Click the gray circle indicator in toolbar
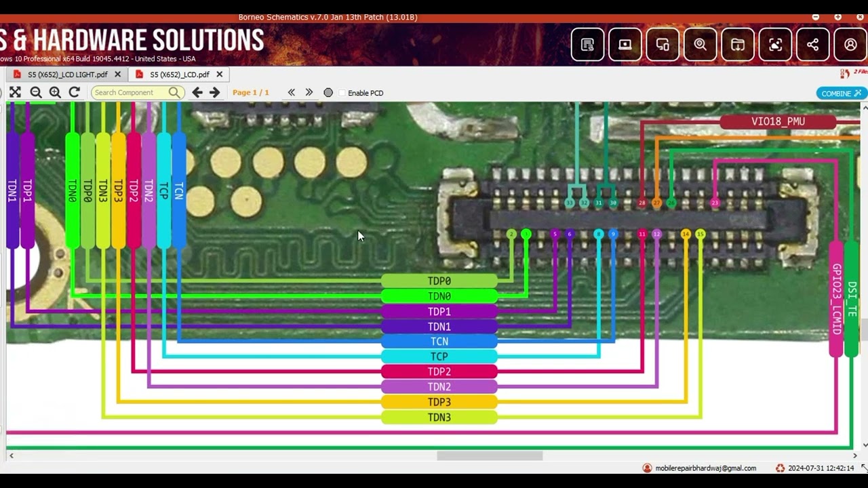 328,93
